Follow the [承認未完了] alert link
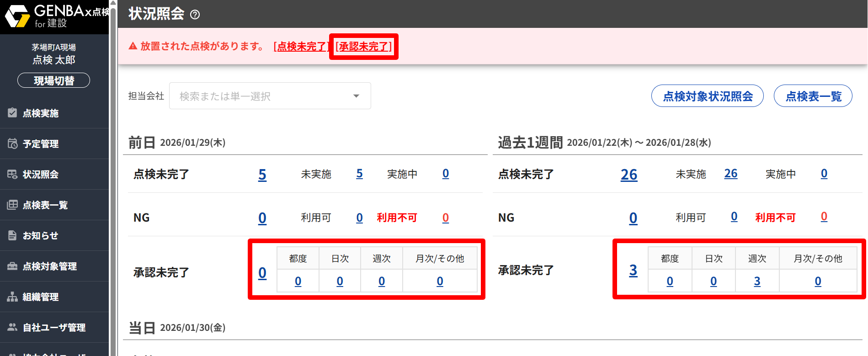The width and height of the screenshot is (868, 356). [364, 46]
